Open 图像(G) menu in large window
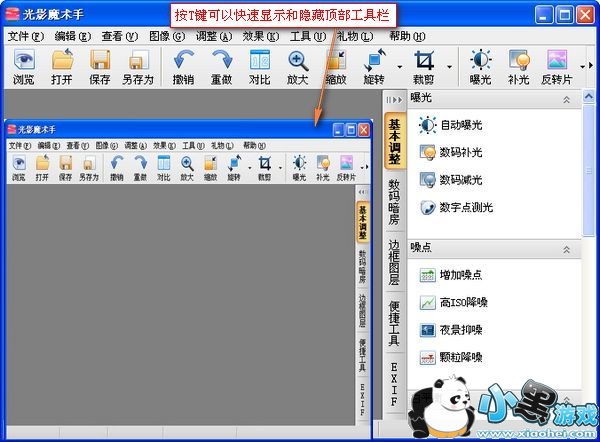 pos(167,36)
